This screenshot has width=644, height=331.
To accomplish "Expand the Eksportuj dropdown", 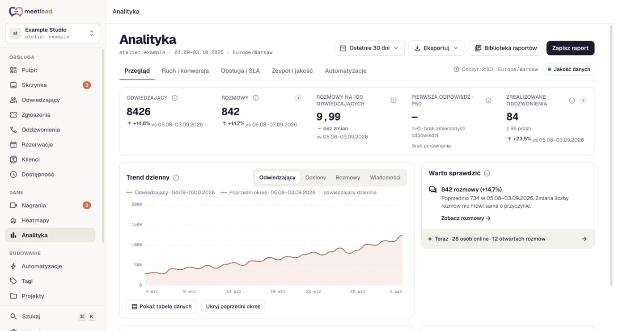I will [x=436, y=48].
